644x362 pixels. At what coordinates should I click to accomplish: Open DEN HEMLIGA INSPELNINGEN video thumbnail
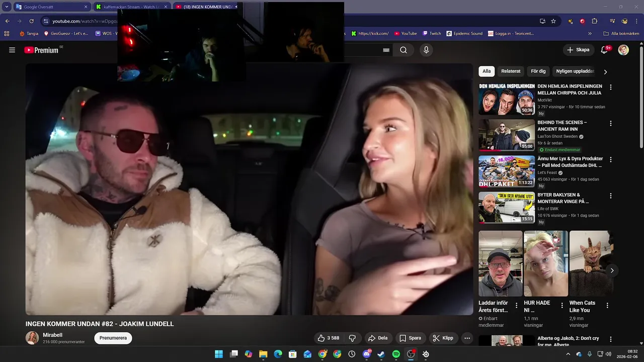click(x=507, y=99)
